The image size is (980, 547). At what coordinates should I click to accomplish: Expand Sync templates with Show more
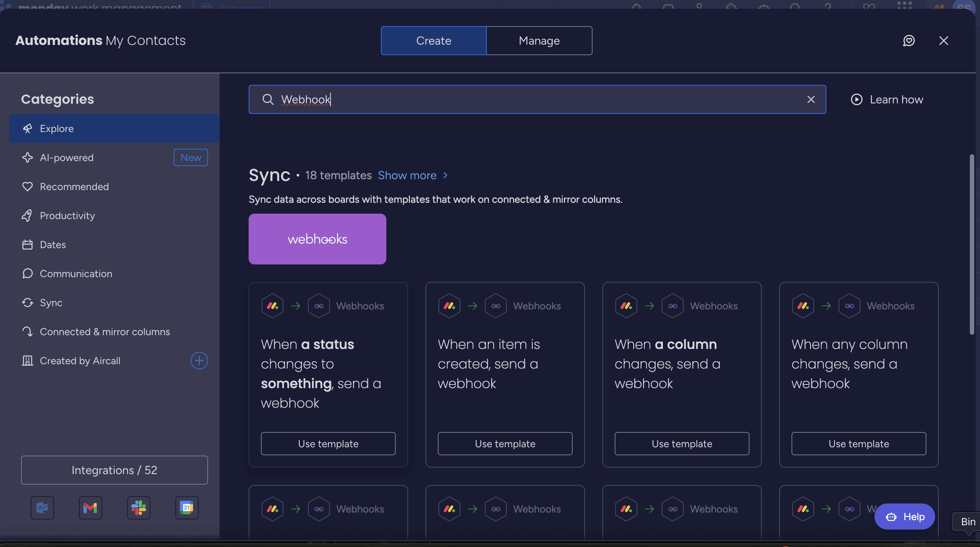[x=407, y=175]
